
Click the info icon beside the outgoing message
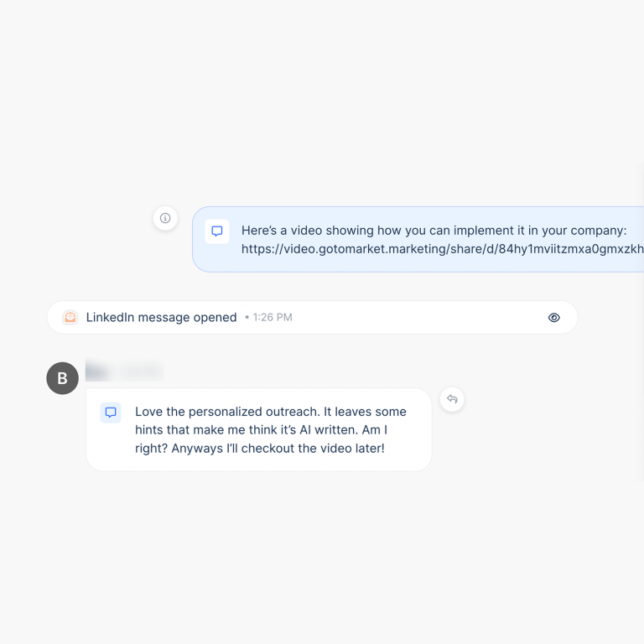[x=165, y=218]
